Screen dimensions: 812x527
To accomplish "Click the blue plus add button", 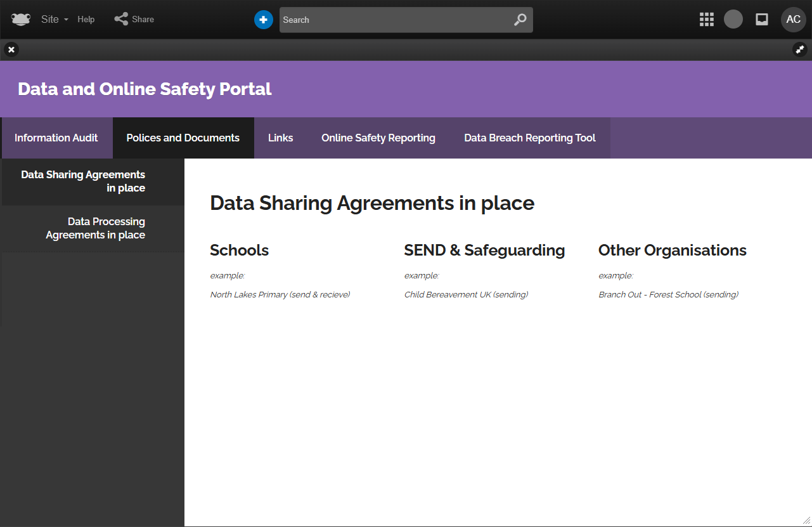I will pos(264,20).
